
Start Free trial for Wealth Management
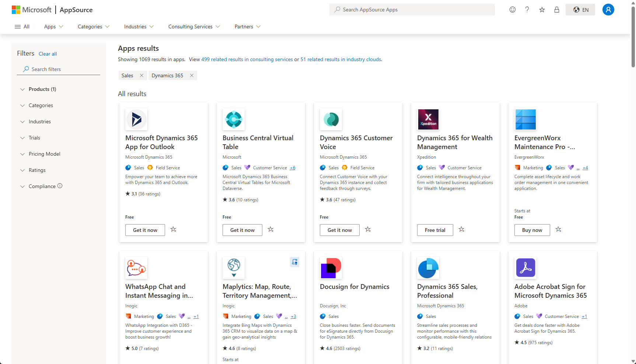click(435, 230)
